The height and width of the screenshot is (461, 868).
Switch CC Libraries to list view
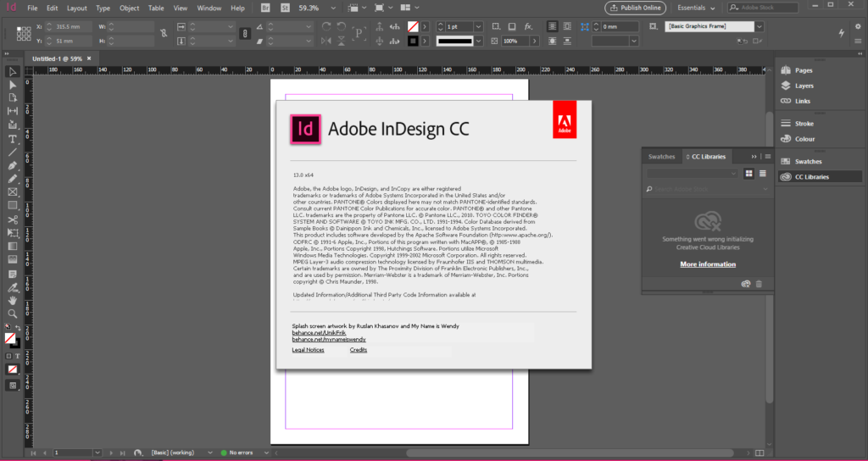763,174
